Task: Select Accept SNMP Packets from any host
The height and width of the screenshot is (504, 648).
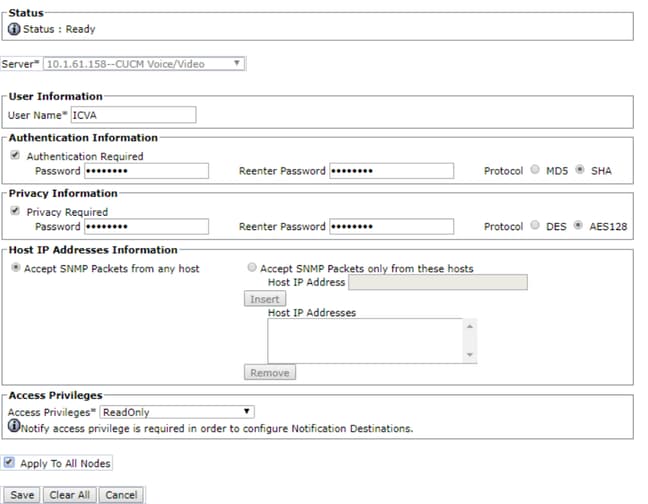Action: (15, 267)
